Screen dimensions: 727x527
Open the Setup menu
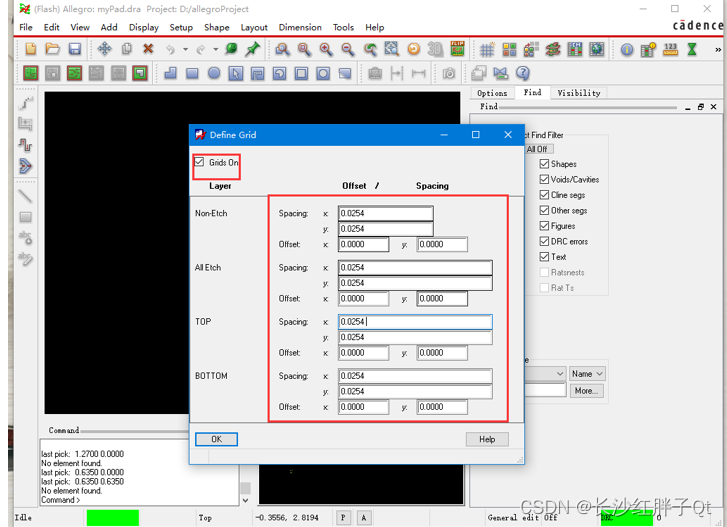(181, 27)
